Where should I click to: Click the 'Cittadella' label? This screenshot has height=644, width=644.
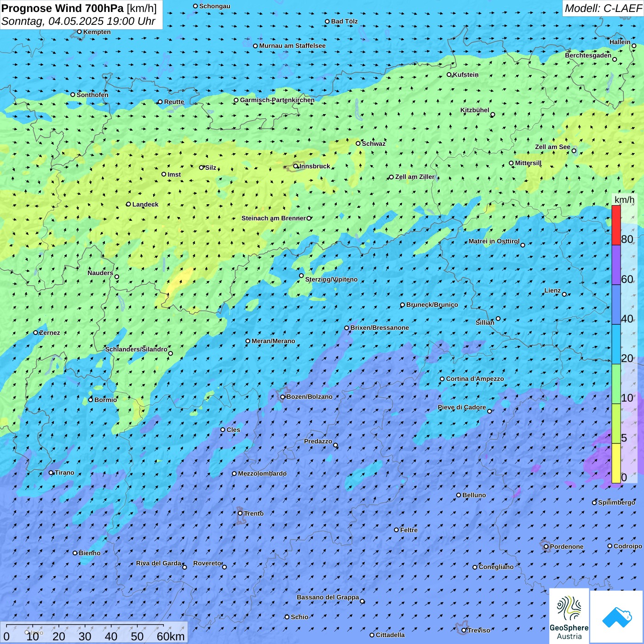click(x=390, y=635)
